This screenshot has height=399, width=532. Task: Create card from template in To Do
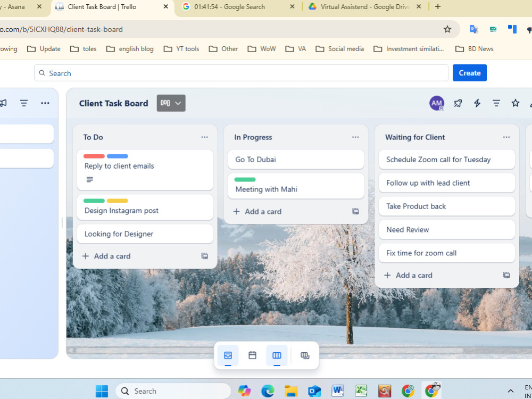point(205,256)
